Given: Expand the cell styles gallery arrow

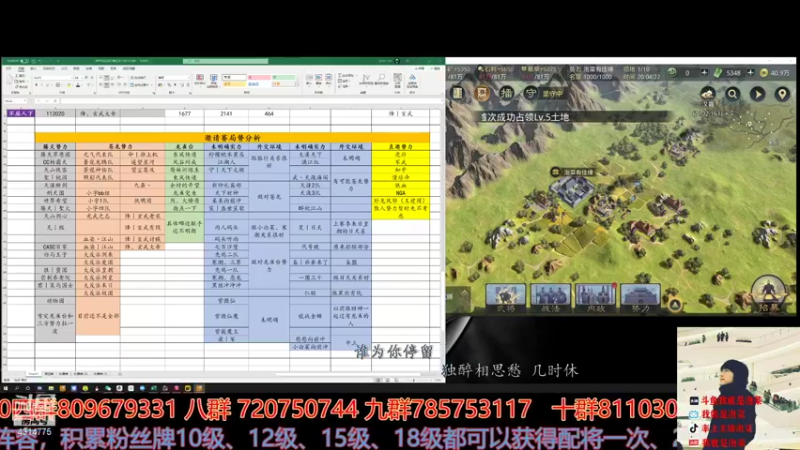Looking at the screenshot, I should click(x=298, y=85).
